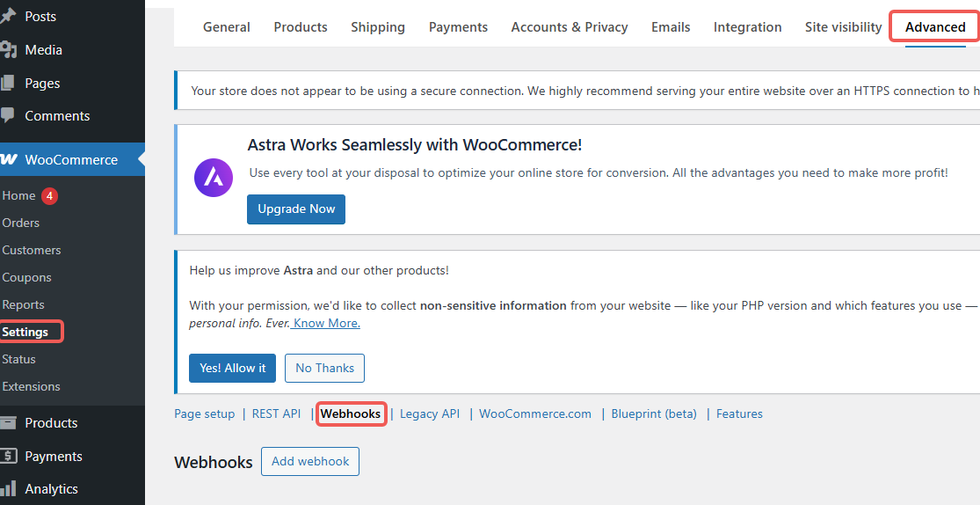Dismiss with the No Thanks button
The width and height of the screenshot is (980, 505).
(x=324, y=368)
